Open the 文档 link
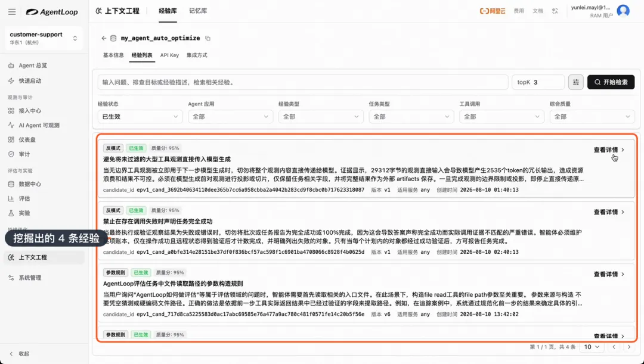 coord(538,11)
